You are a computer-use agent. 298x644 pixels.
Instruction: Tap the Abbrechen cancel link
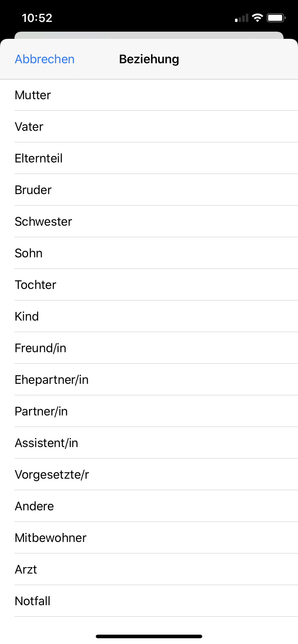tap(45, 59)
